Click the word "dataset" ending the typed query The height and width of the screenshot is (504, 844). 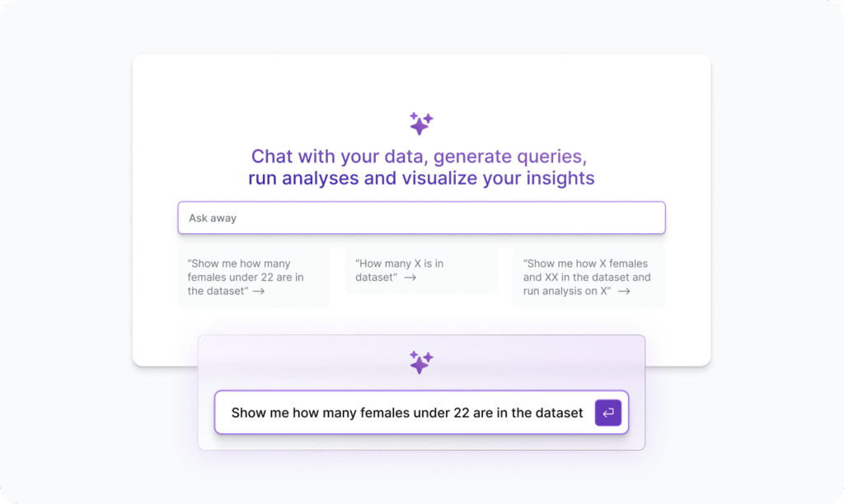[x=559, y=413]
